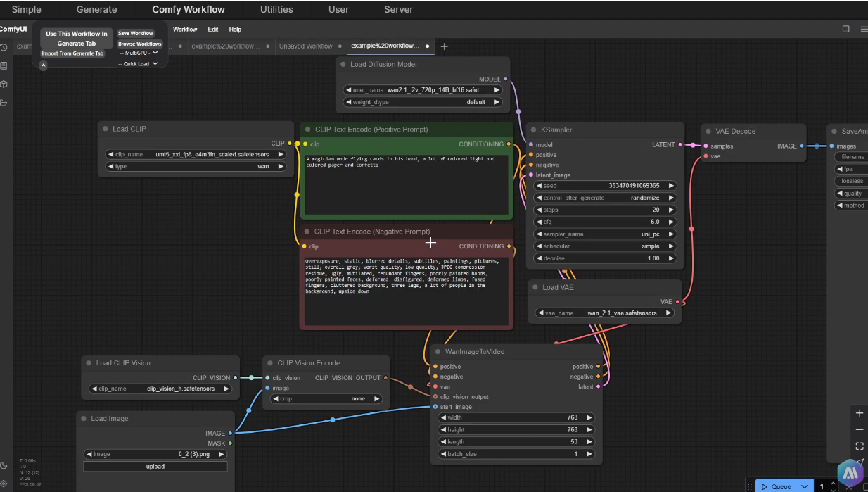Screen dimensions: 868x492
Task: Click the MODEL output socket on Load Diffusion Model
Action: pos(506,80)
